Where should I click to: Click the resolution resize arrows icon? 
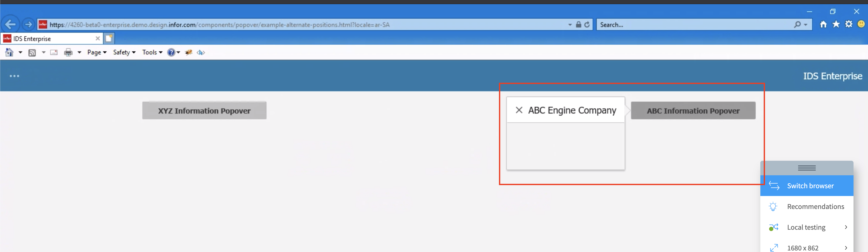coord(774,248)
